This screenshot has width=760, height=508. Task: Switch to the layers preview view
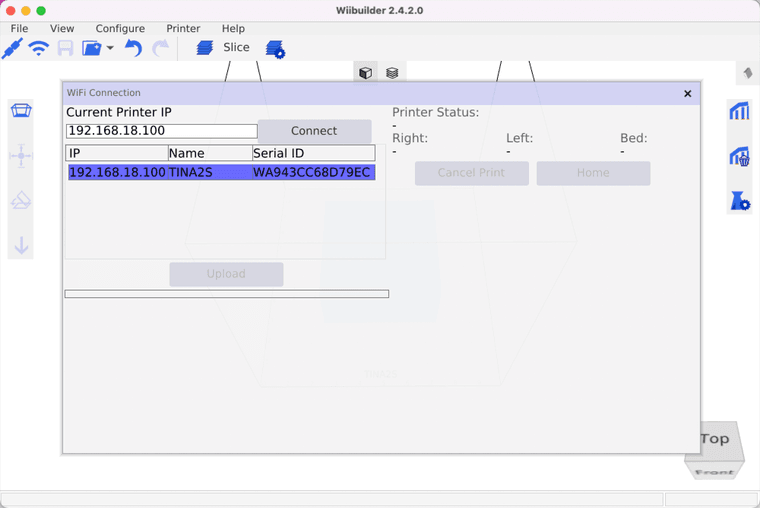tap(392, 73)
